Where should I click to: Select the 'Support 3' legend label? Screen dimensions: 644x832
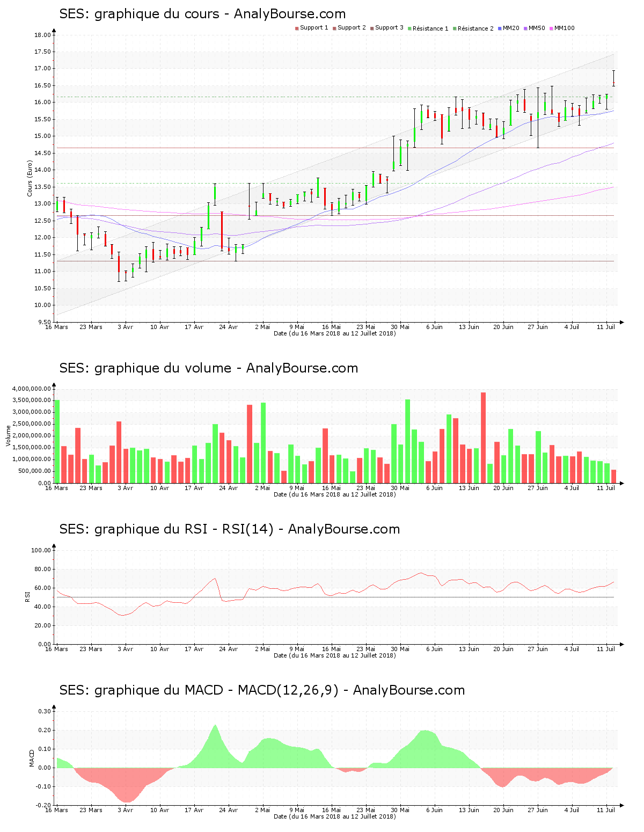click(389, 28)
